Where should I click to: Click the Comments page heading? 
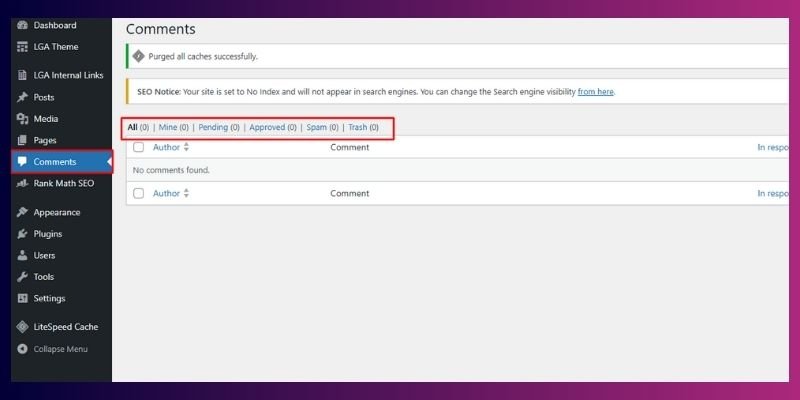click(161, 29)
